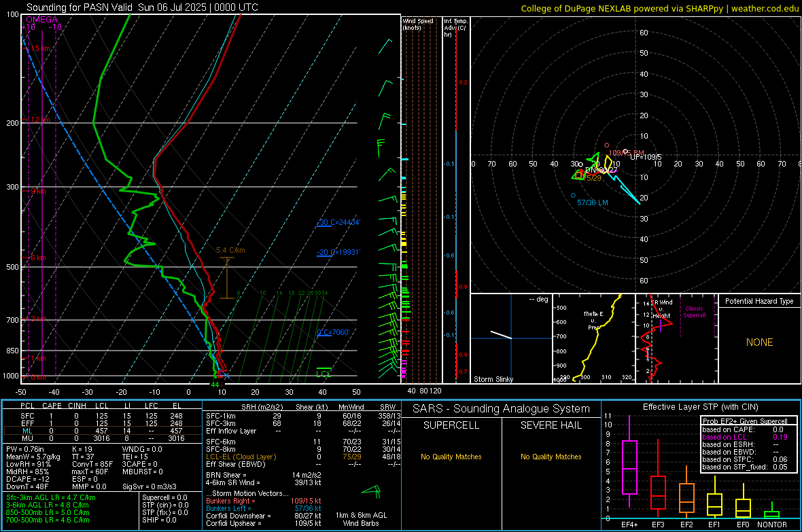This screenshot has width=802, height=532.
Task: Click the blue 'Bunkers Left =' row
Action: (264, 508)
